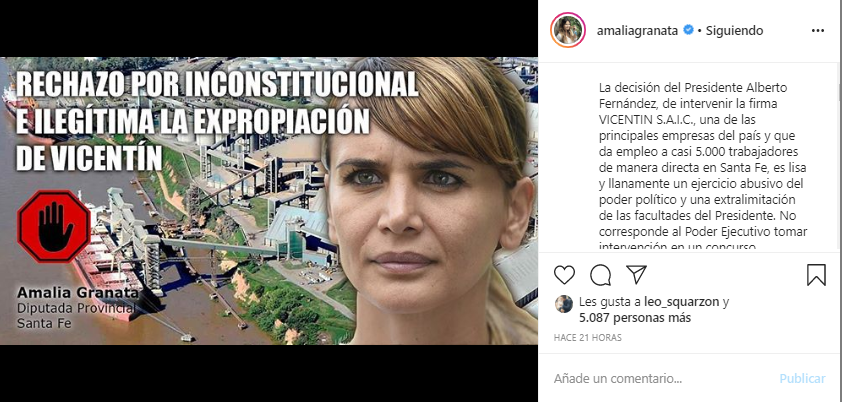842x402 pixels.
Task: Click the small liker avatar thumbnail
Action: click(x=563, y=303)
